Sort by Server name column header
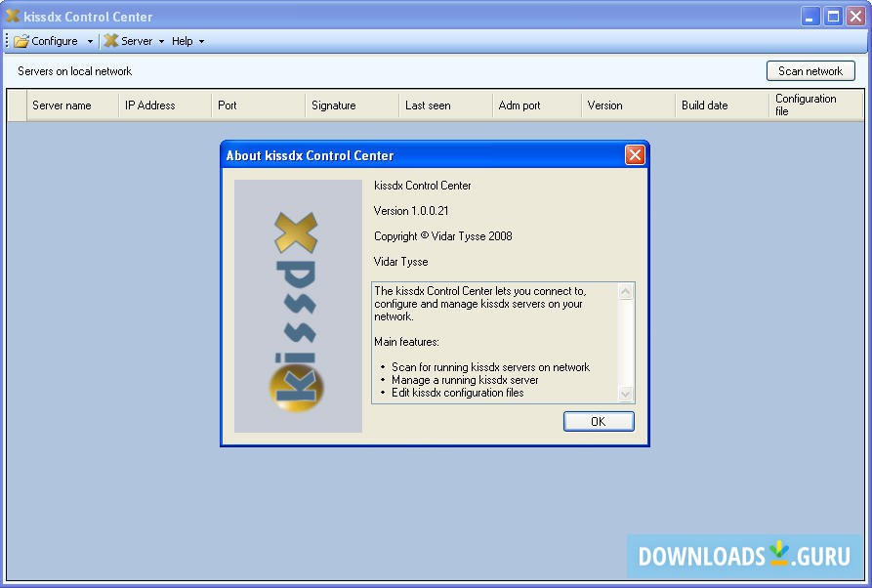The image size is (872, 588). click(x=73, y=105)
